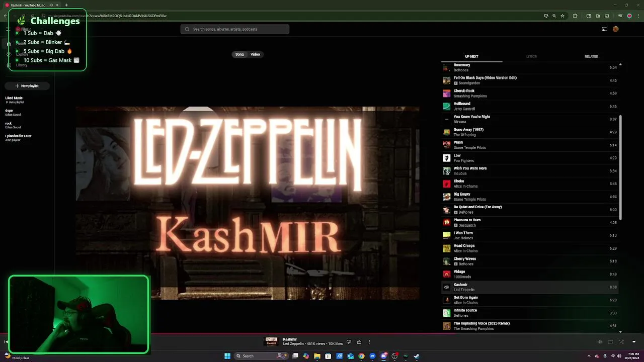Open the rock playlist in sidebar

point(13,125)
